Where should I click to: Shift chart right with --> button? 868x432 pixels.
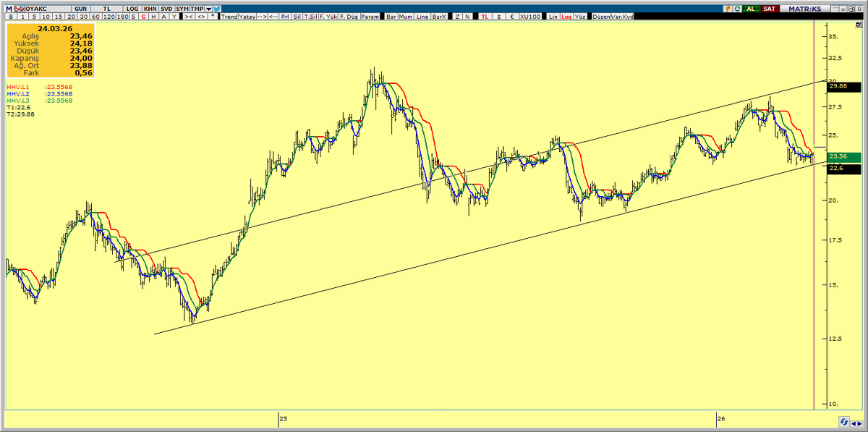(262, 17)
